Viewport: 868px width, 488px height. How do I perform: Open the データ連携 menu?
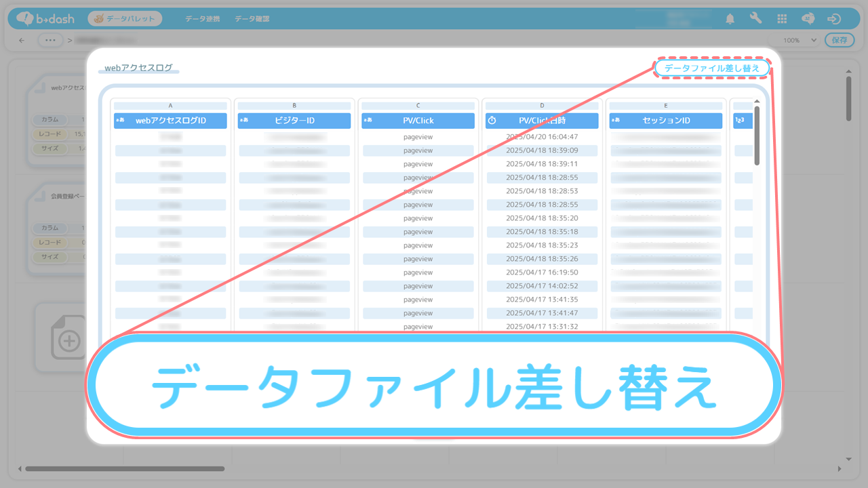202,19
